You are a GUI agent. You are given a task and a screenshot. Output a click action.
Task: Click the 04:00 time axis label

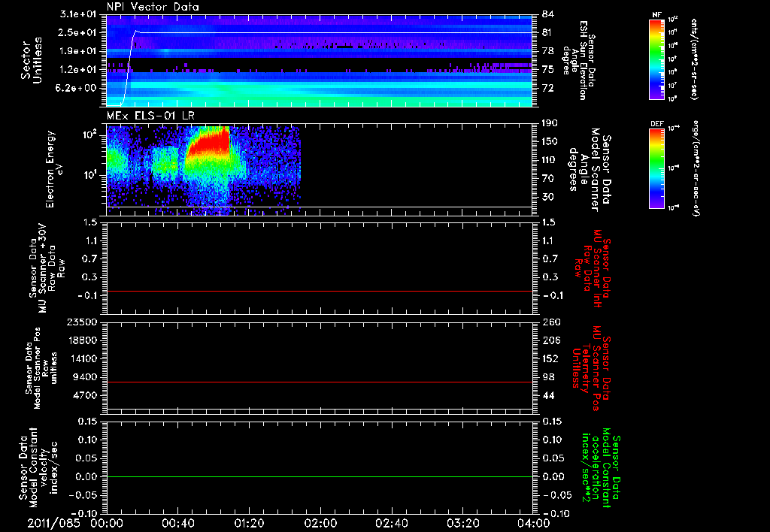[533, 523]
